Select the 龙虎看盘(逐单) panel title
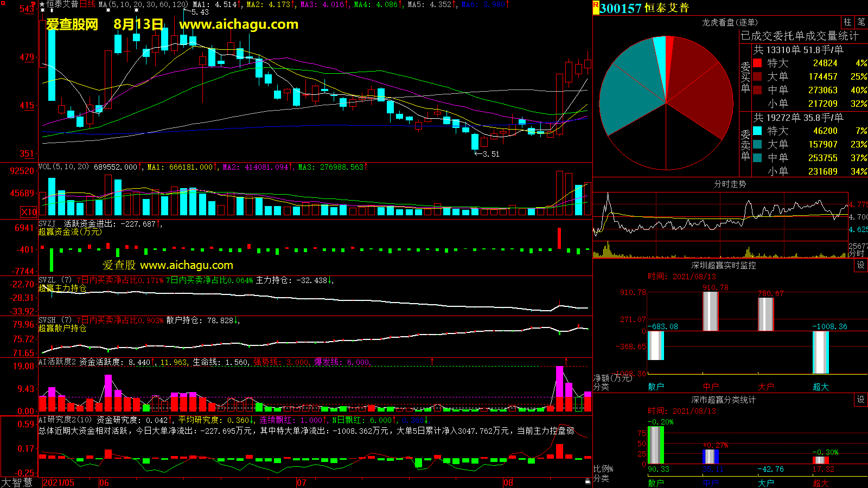This screenshot has height=488, width=868. click(x=730, y=22)
